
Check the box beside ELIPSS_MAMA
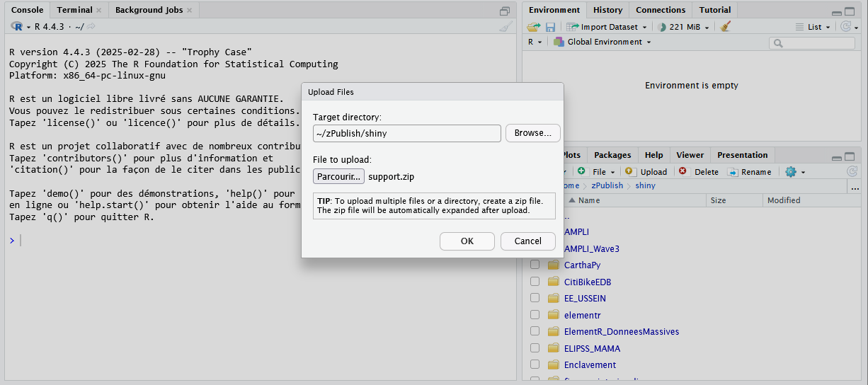[x=535, y=348]
